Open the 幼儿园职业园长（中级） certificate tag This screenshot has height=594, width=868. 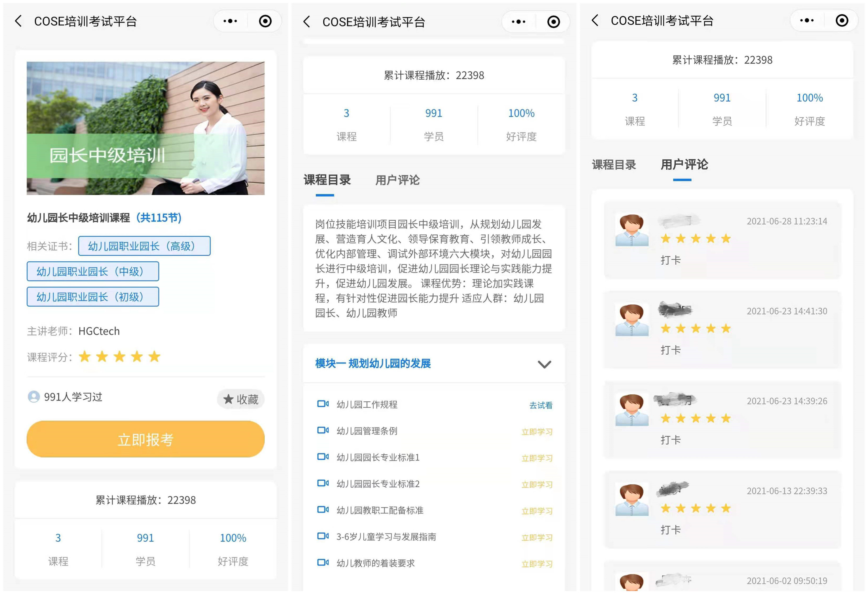tap(93, 271)
